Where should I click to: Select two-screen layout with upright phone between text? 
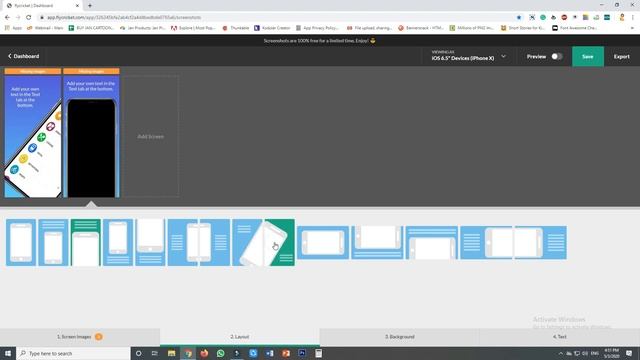pos(199,242)
